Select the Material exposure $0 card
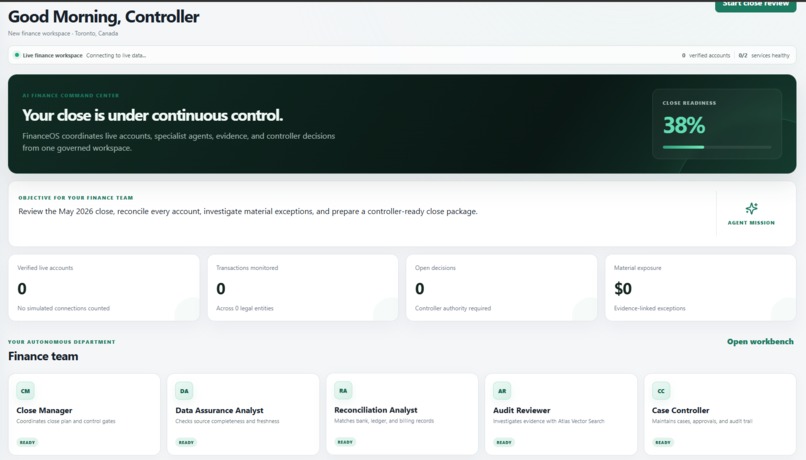The height and width of the screenshot is (460, 806). pos(701,288)
